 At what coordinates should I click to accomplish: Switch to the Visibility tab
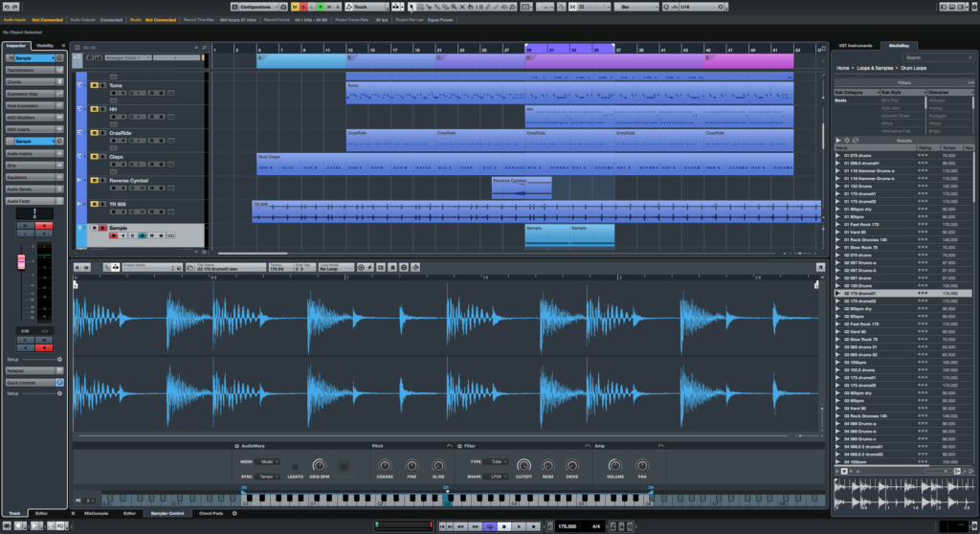(x=45, y=46)
